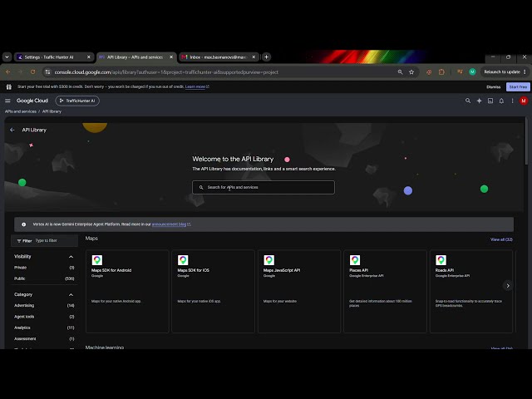
Task: Click the Places API pin icon
Action: tap(355, 260)
